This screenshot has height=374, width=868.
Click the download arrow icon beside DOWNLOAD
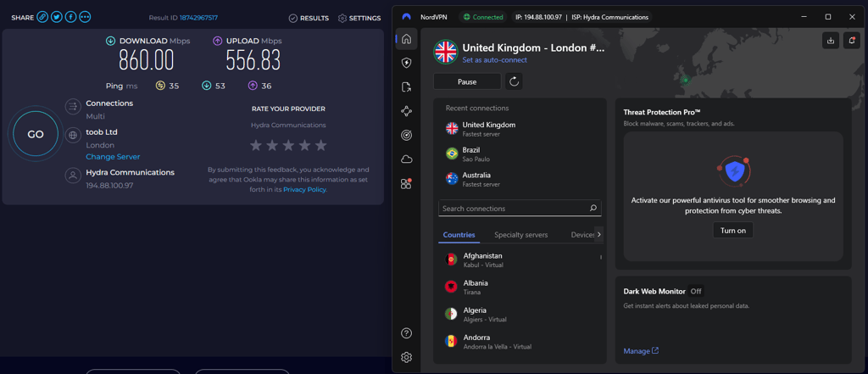[111, 41]
